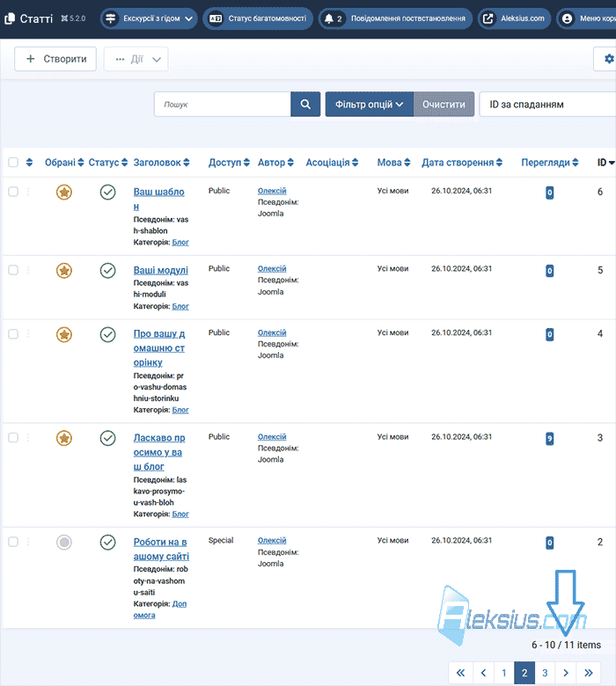
Task: Click drag handle of Ваш шаблон row
Action: 28,192
